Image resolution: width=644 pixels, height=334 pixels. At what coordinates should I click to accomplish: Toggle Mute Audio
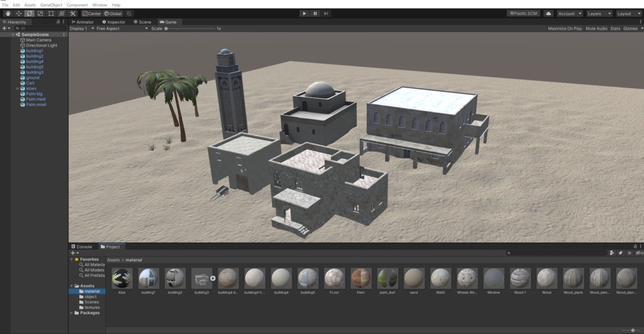click(596, 28)
